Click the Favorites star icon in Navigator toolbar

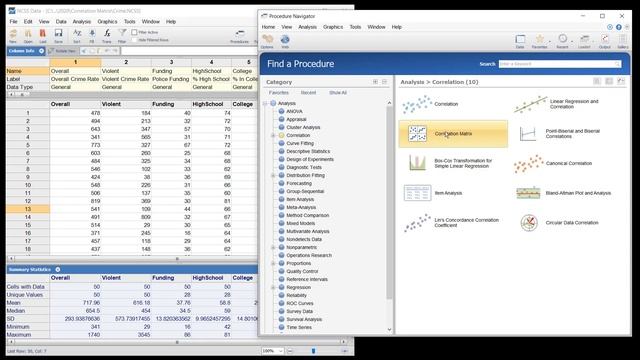pyautogui.click(x=540, y=42)
